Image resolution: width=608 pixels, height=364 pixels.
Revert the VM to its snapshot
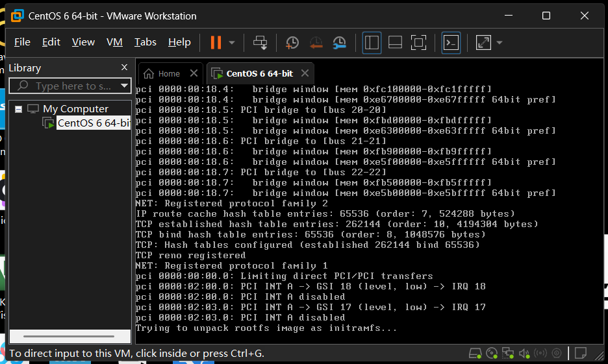316,43
